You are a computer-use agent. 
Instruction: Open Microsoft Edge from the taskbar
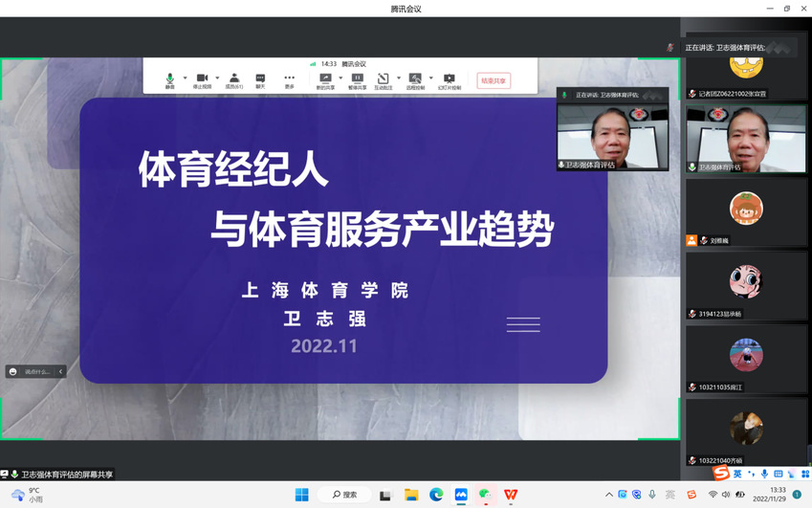point(436,495)
